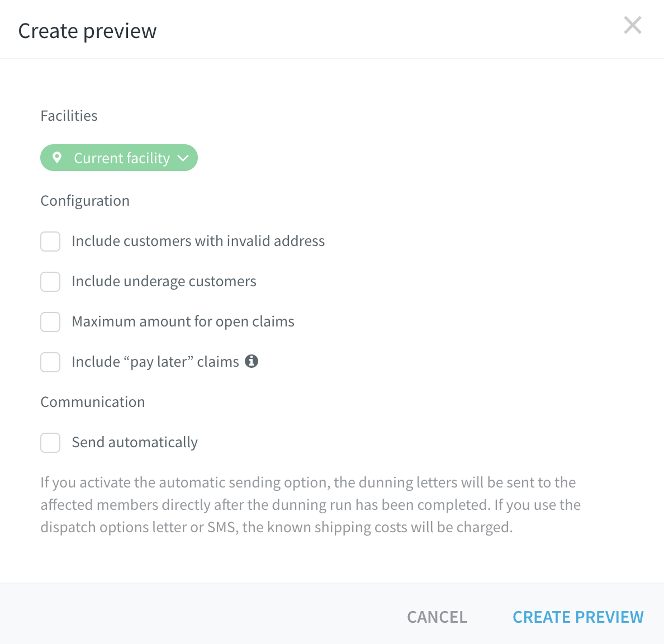664x644 pixels.
Task: Click the Include underage customers label
Action: click(164, 281)
